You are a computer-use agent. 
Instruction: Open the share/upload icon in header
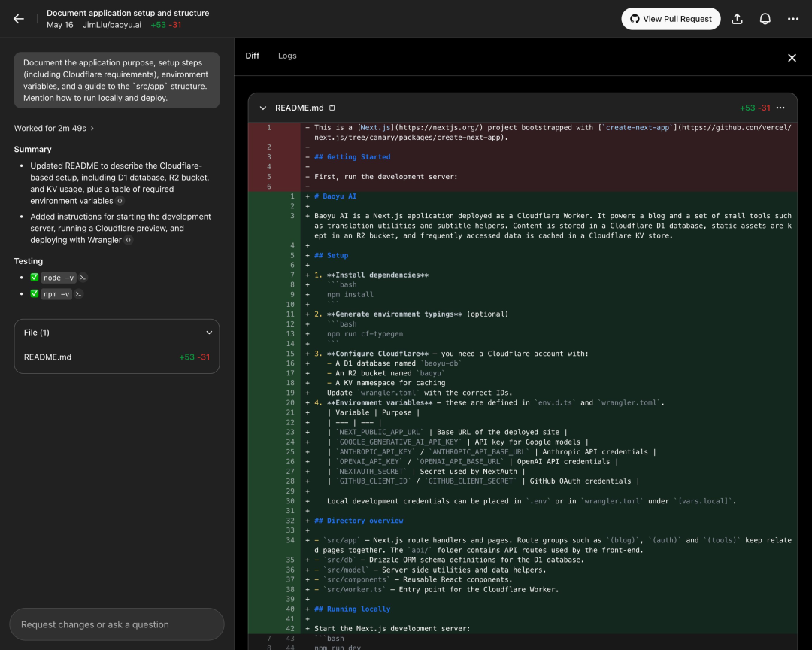point(737,19)
